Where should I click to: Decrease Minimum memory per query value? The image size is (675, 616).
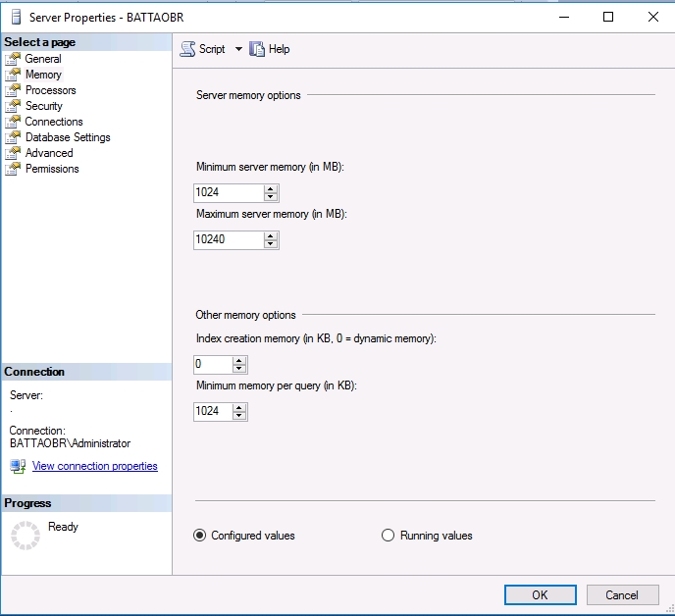pyautogui.click(x=239, y=415)
